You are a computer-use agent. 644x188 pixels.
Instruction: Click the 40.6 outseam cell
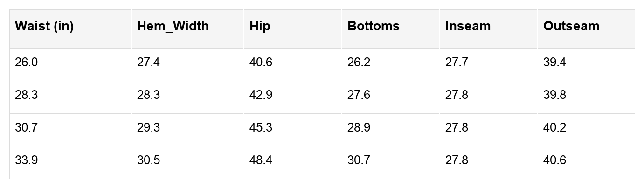click(554, 160)
